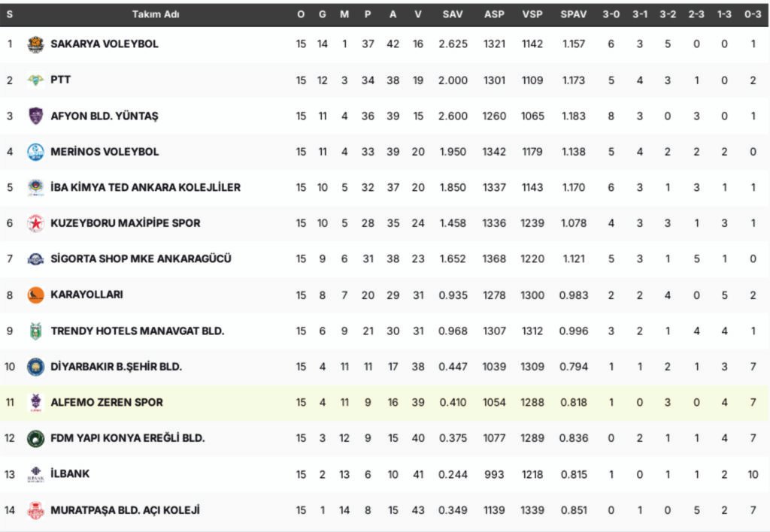Click the Kuzeyboru Maxipipe Spor star logo
This screenshot has width=770, height=532.
35,223
